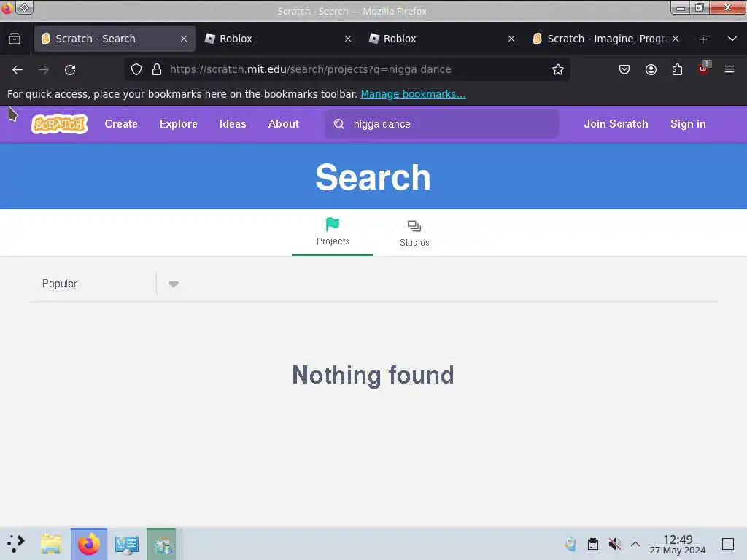Click the Join Scratch link

pyautogui.click(x=616, y=124)
